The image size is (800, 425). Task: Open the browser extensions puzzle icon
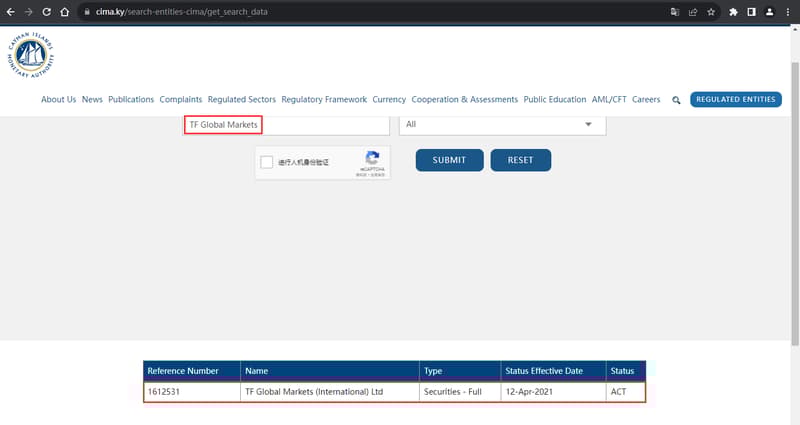(x=733, y=12)
